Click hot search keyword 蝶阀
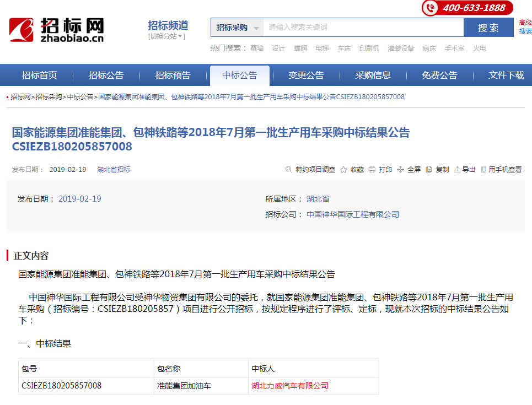The height and width of the screenshot is (405, 532). click(x=300, y=48)
